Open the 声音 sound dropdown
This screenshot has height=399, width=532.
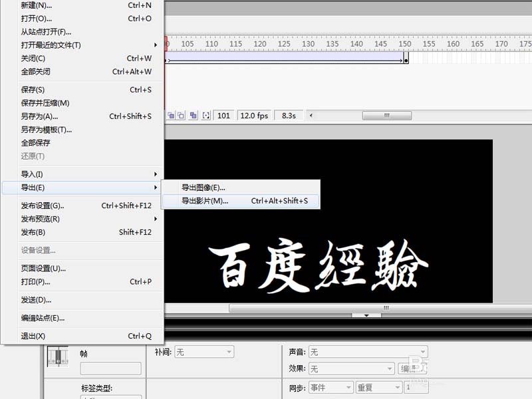tap(368, 352)
